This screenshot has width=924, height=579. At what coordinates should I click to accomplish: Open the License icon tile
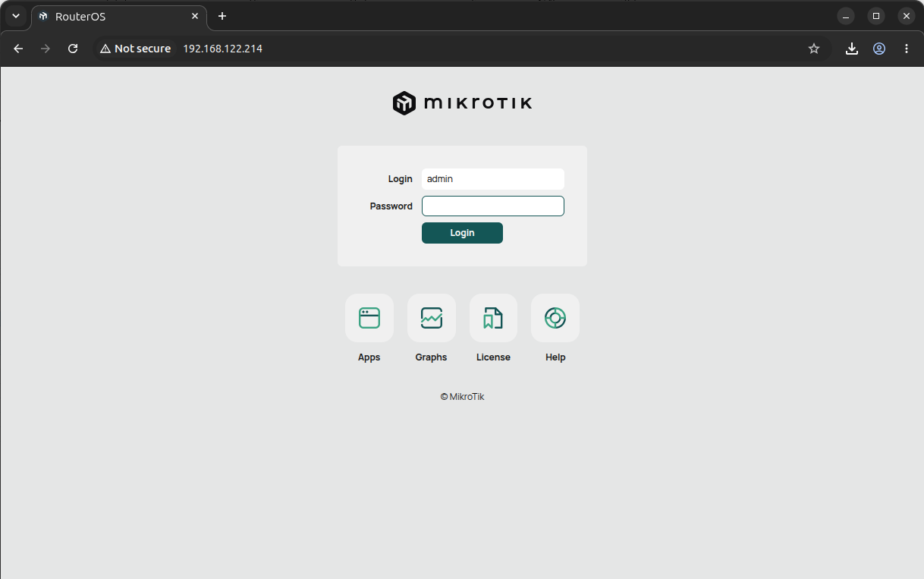click(x=493, y=318)
